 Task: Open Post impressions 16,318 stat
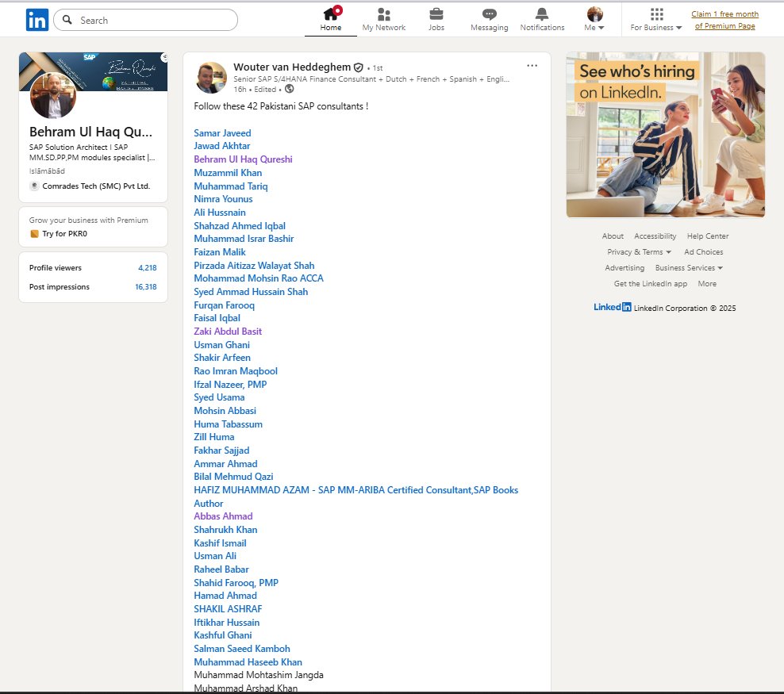tap(93, 287)
